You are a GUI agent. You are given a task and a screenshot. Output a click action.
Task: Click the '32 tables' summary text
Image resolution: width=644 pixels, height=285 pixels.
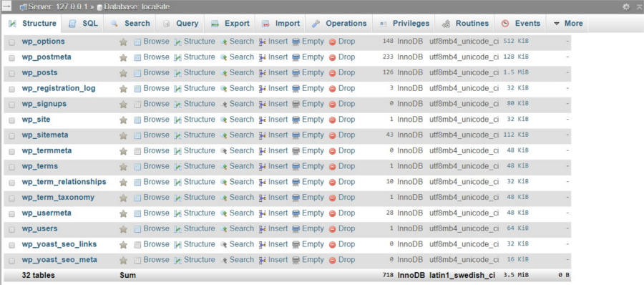pos(38,275)
